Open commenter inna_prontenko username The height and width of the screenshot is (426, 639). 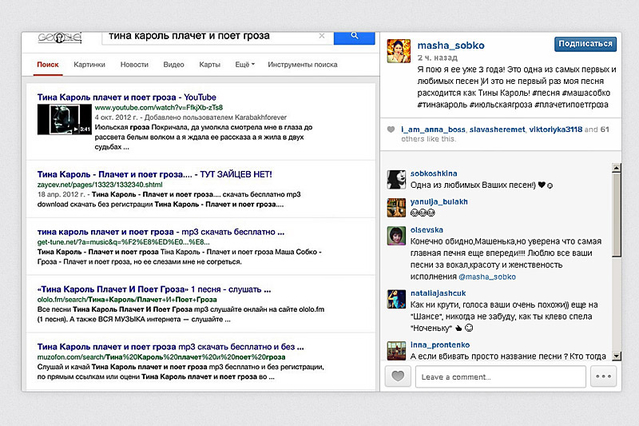440,344
